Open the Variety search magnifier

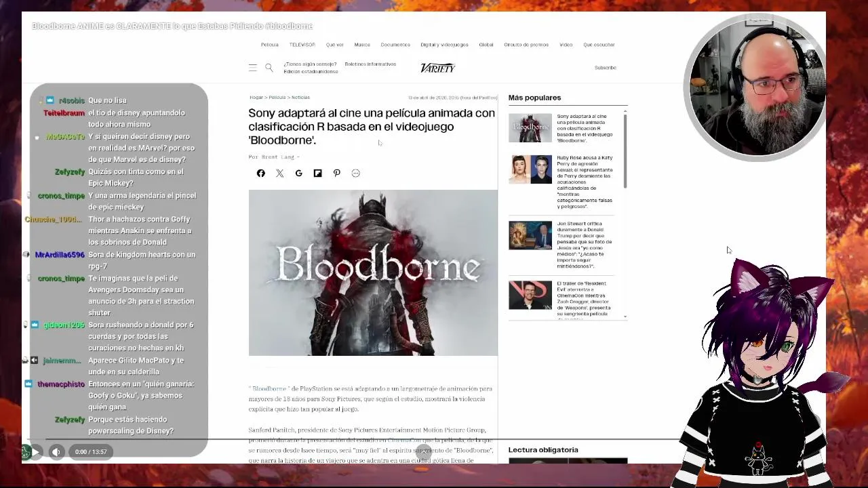tap(269, 68)
